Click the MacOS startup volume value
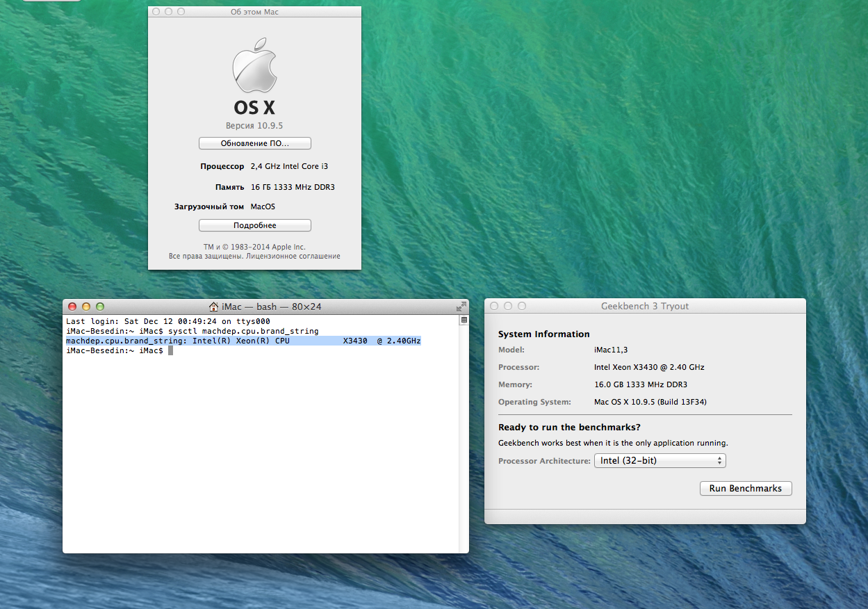The width and height of the screenshot is (868, 609). [x=263, y=206]
